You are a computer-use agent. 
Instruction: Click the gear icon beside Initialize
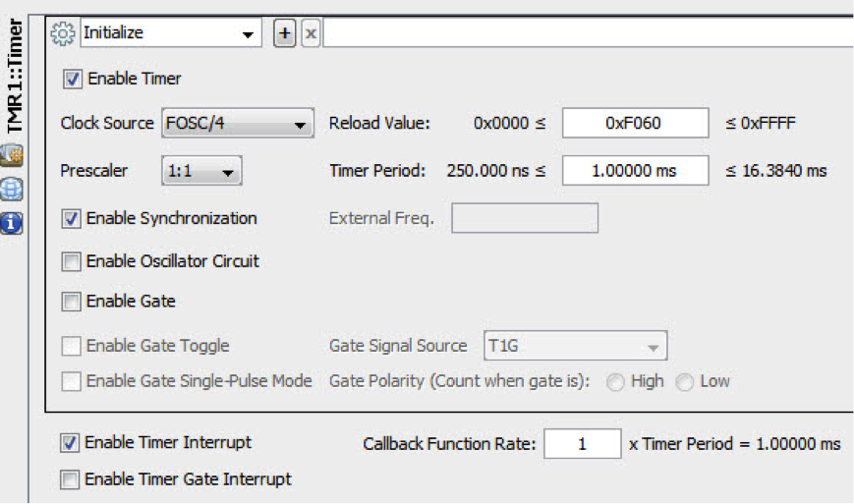pyautogui.click(x=63, y=33)
